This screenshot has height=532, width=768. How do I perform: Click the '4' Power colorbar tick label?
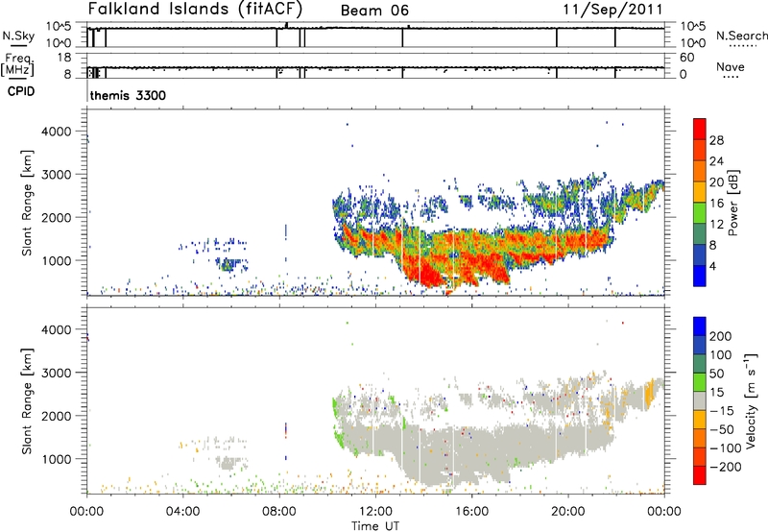tap(712, 266)
